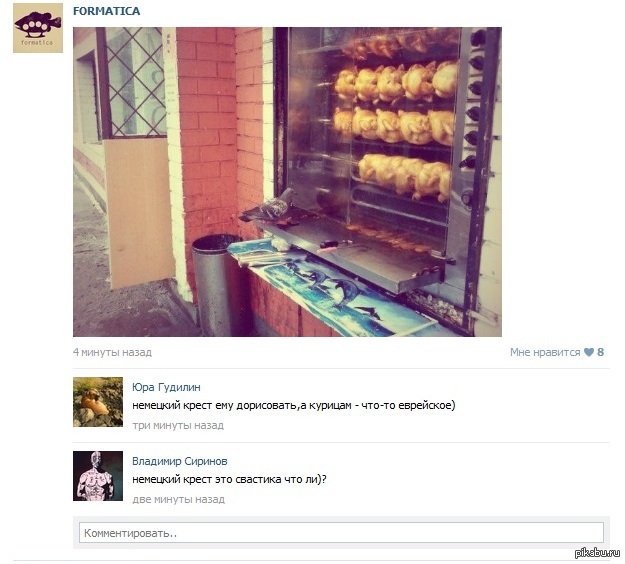Click Владимир Сиринов's comment about свастика
Image resolution: width=625 pixels, height=564 pixels.
pyautogui.click(x=230, y=479)
